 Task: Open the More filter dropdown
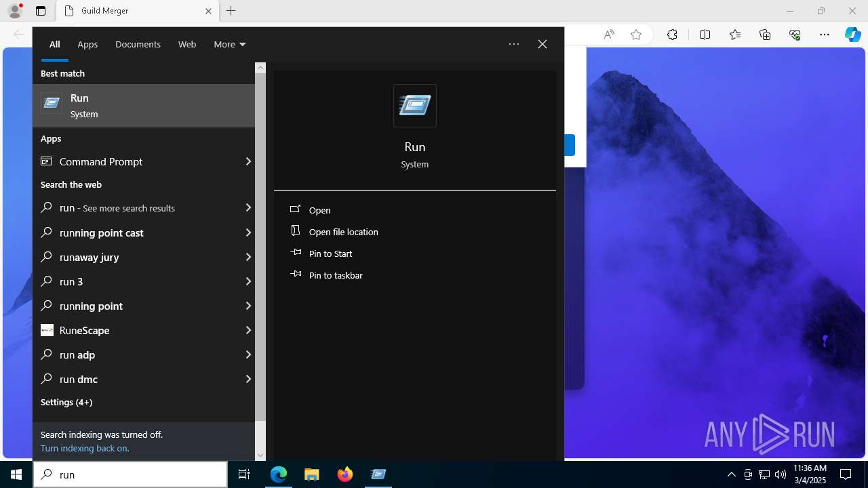coord(230,44)
